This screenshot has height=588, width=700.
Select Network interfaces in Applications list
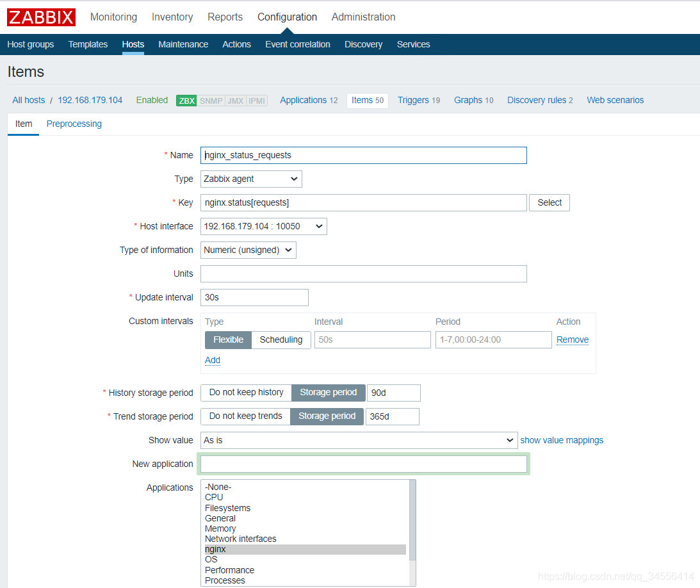pos(305,539)
